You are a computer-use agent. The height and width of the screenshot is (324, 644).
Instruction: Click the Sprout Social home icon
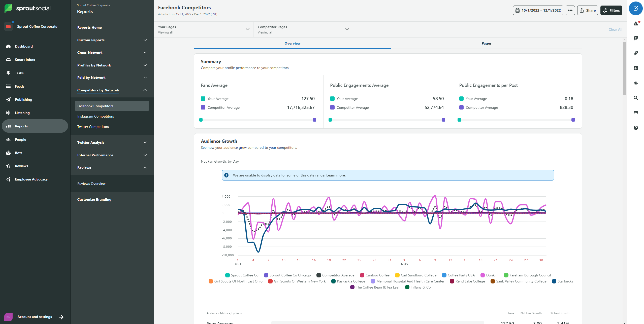pos(8,8)
